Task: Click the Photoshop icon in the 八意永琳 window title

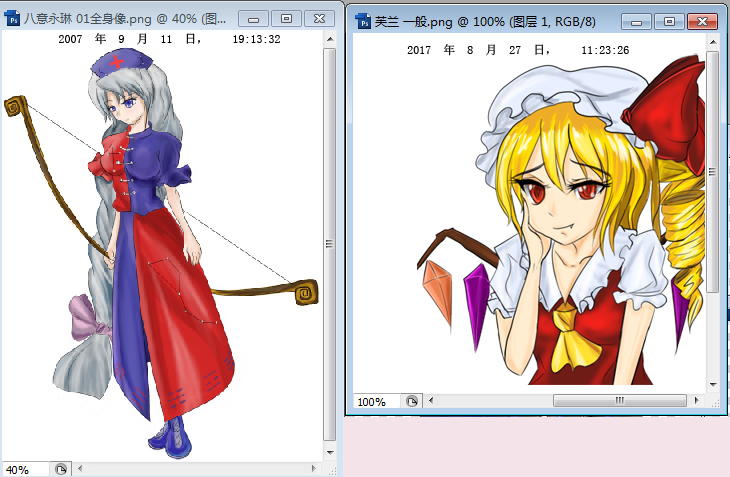Action: (x=12, y=19)
